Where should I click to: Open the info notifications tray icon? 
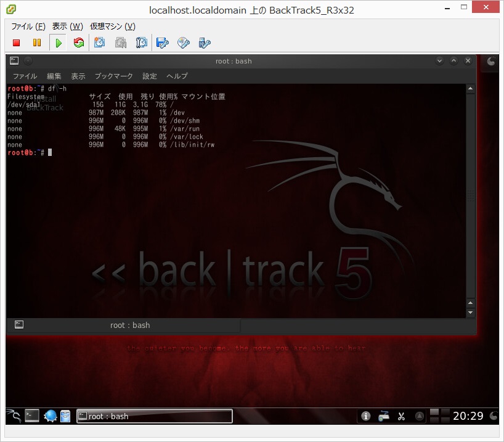click(x=365, y=416)
